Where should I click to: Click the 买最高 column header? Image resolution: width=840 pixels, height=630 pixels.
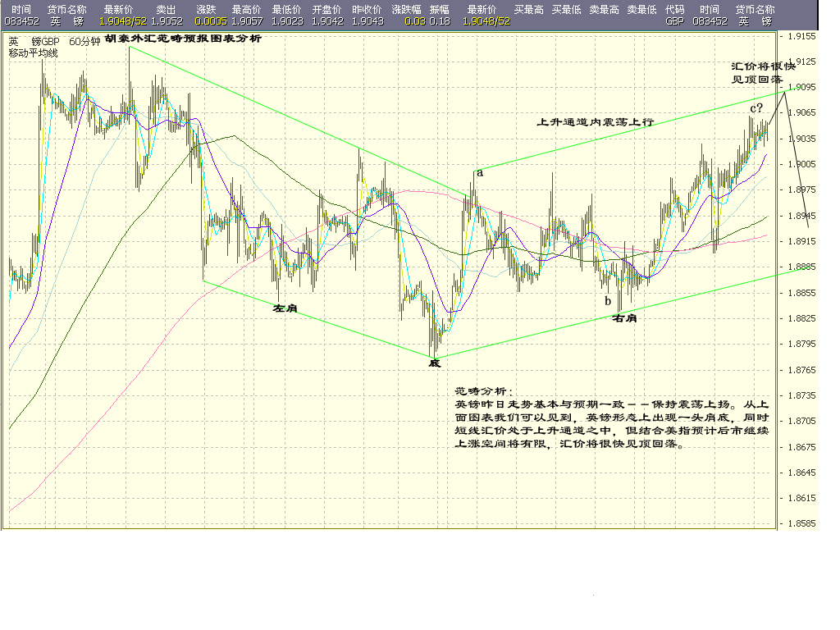coord(529,10)
